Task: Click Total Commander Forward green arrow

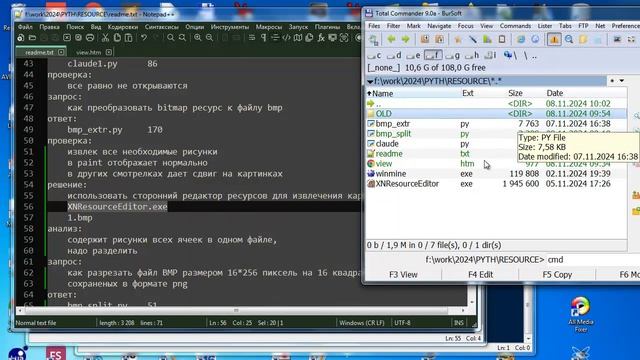Action: [x=405, y=39]
